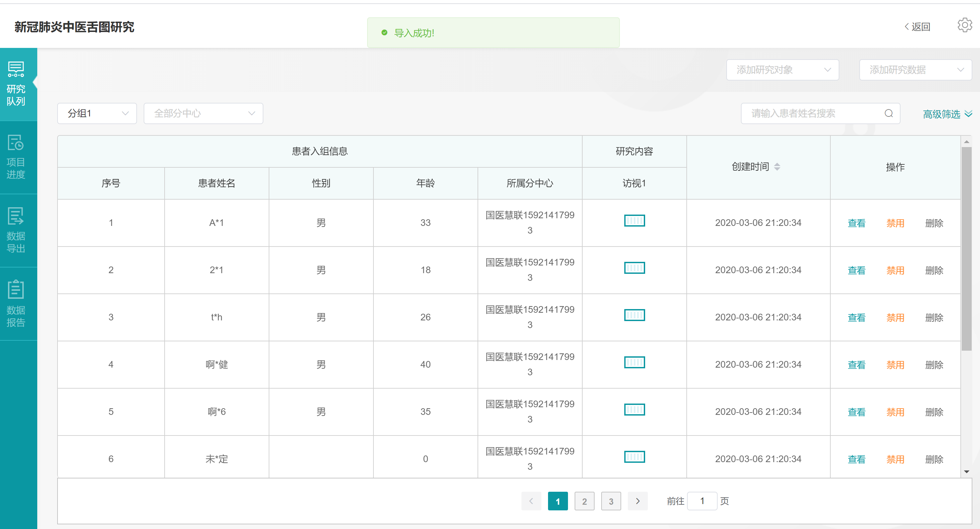
Task: Click 禁用 toggle for row 1
Action: tap(895, 223)
